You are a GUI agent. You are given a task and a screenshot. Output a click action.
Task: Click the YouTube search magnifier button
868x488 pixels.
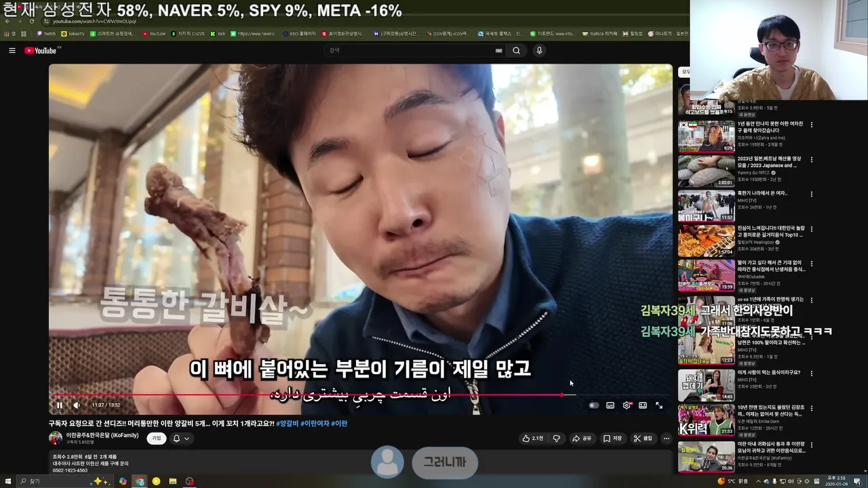point(516,50)
